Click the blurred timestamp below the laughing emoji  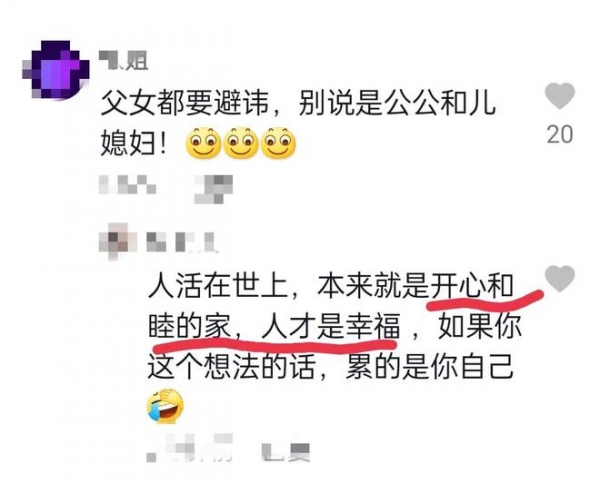tap(190, 448)
